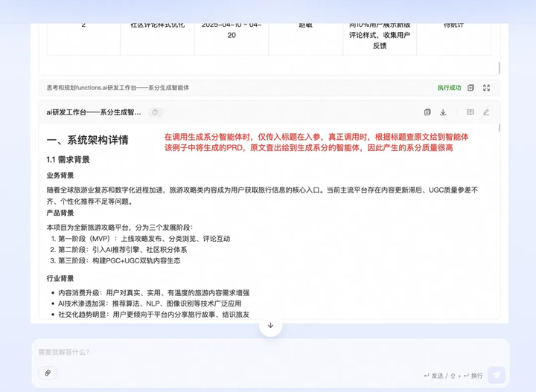Click the table panel's vertical scrollbar
Image resolution: width=536 pixels, height=392 pixels.
tap(499, 68)
